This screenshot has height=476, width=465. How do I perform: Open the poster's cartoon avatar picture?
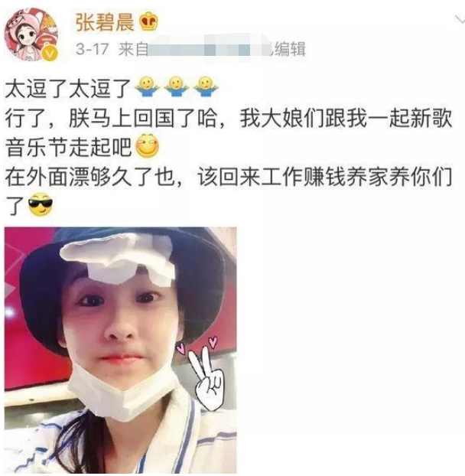click(x=31, y=34)
